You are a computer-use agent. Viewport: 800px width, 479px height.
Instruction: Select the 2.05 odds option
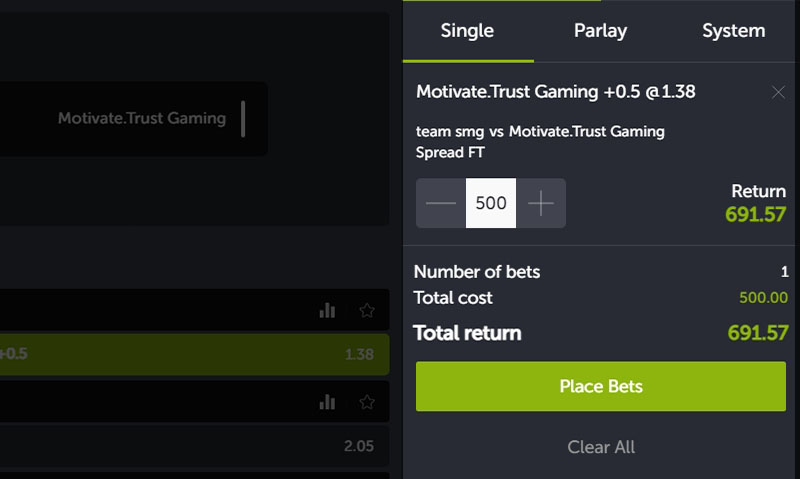(194, 446)
